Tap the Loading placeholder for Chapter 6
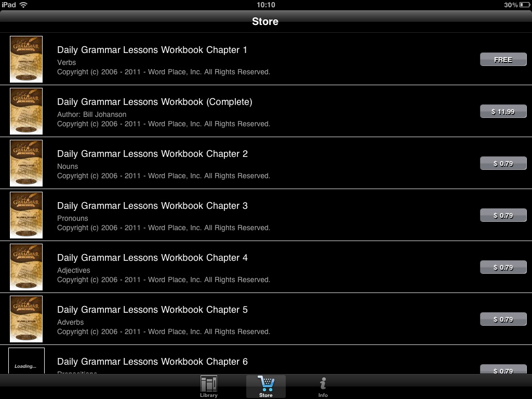Viewport: 532px width, 399px height. 26,361
